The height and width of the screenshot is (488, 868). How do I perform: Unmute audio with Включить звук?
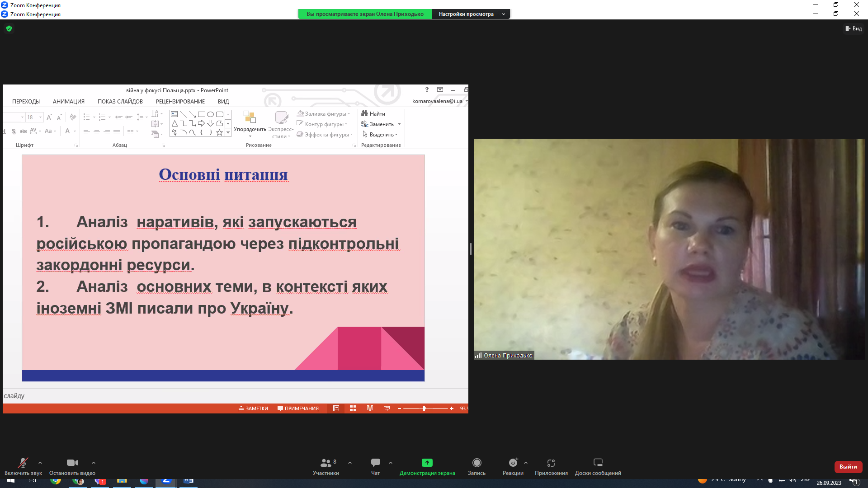tap(23, 466)
